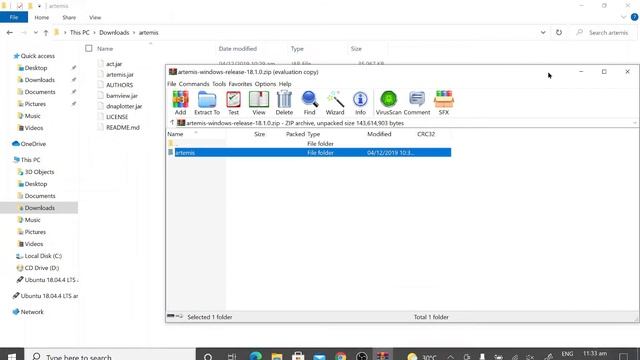Expand the Explorer ribbon chevron
Screen dimensions: 640x360
tap(623, 17)
